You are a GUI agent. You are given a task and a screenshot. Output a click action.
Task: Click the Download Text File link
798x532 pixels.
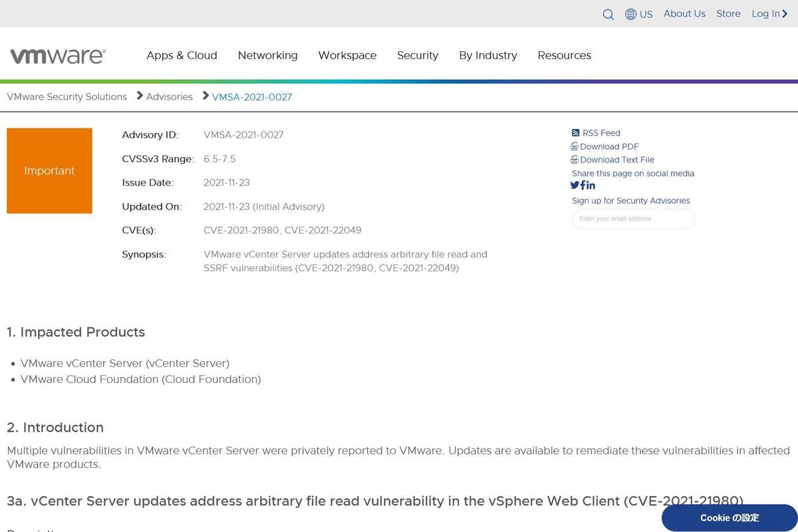tap(617, 160)
